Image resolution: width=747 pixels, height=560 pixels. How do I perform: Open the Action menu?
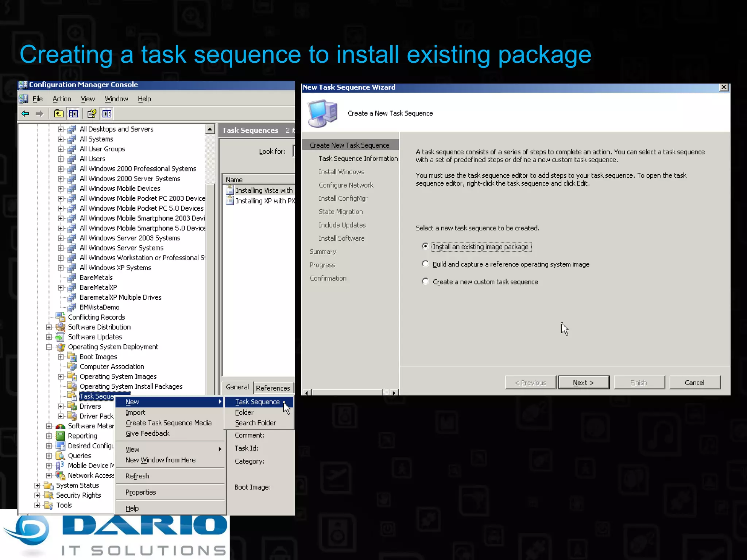click(x=62, y=99)
